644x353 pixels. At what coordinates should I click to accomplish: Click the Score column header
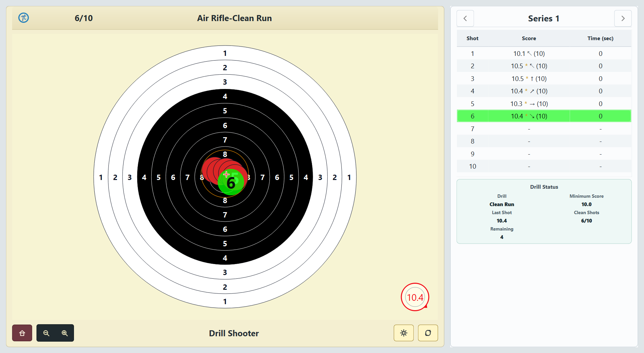[529, 38]
